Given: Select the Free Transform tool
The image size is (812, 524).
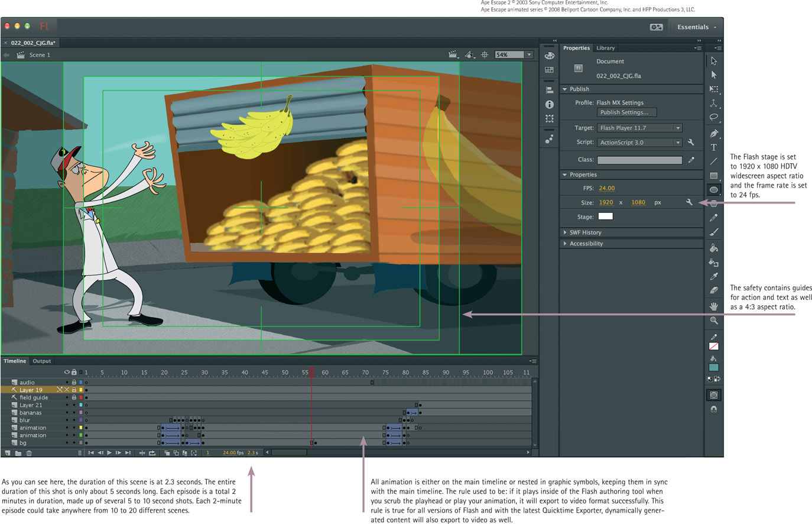Looking at the screenshot, I should tap(714, 89).
